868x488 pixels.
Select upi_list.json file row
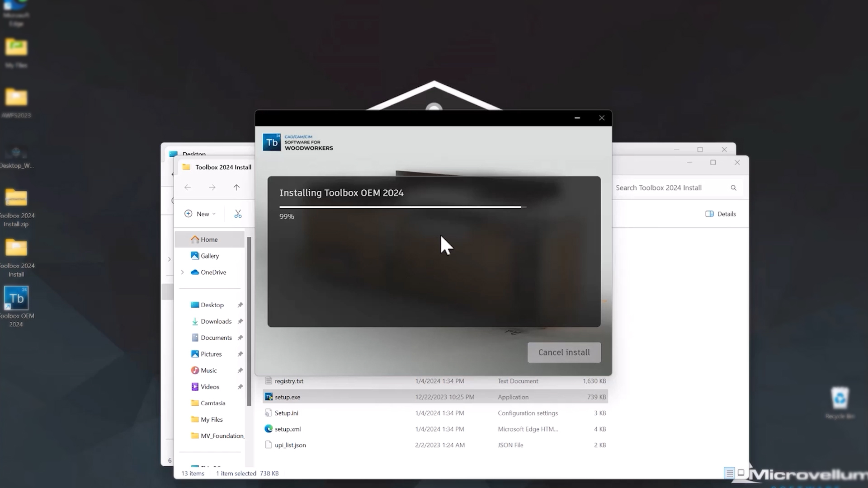click(435, 445)
